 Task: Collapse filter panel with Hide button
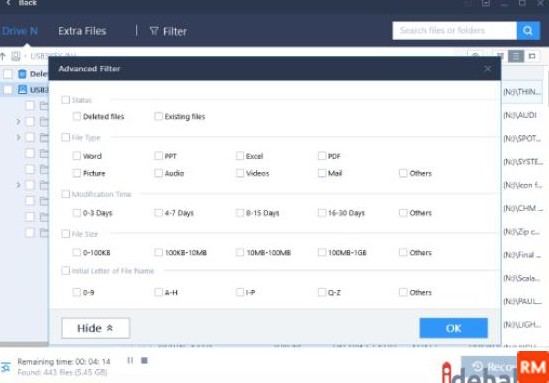96,328
